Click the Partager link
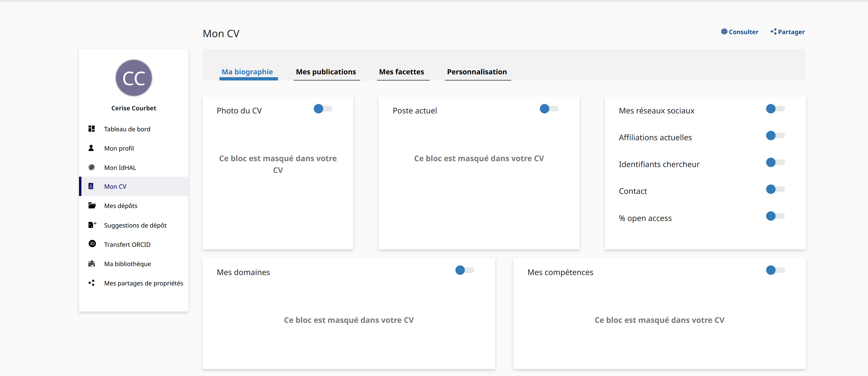This screenshot has height=376, width=868. tap(788, 32)
